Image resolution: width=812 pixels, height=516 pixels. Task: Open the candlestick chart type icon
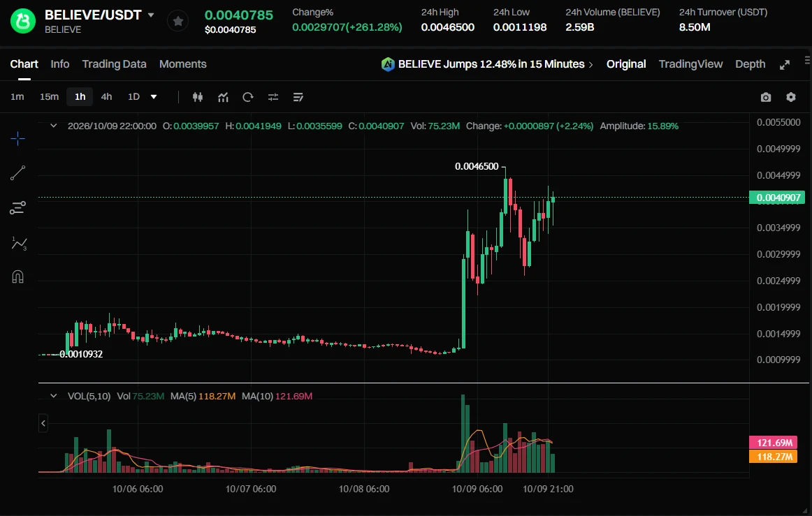(x=197, y=97)
